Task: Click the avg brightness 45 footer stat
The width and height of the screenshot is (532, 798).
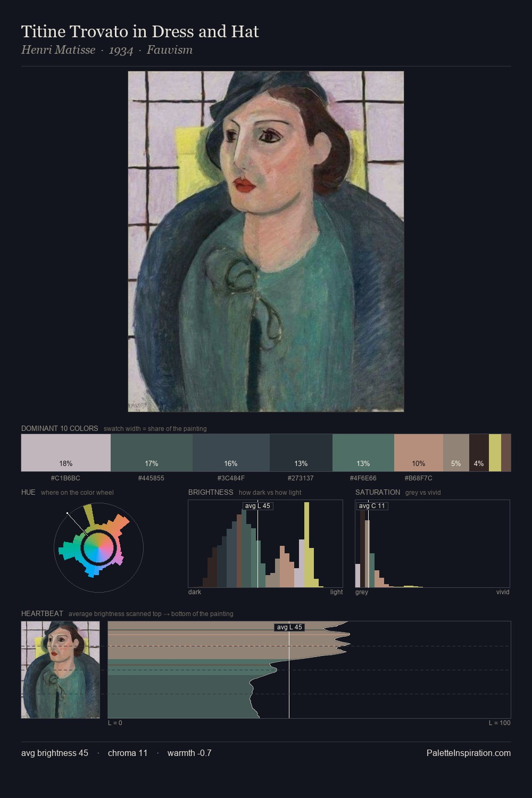Action: (x=55, y=753)
